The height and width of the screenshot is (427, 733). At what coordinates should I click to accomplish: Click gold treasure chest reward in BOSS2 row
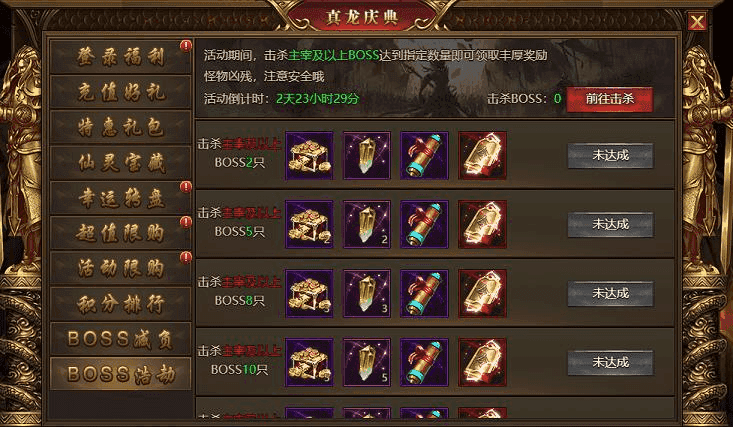309,155
